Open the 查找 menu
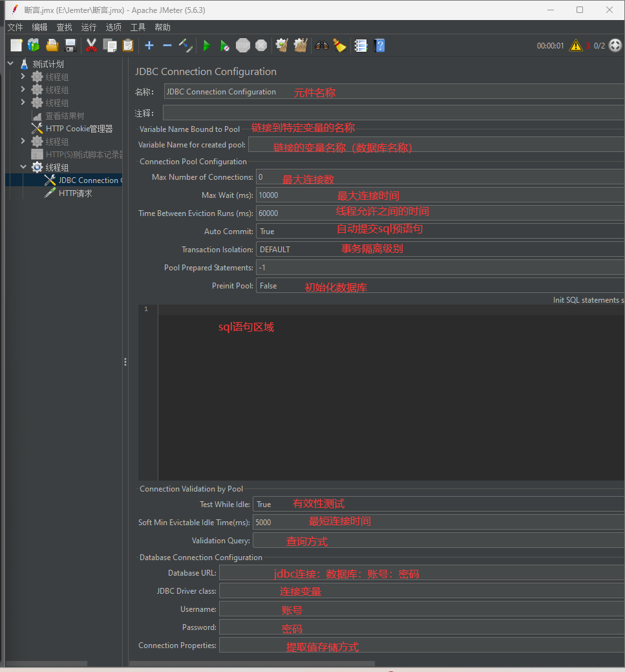The height and width of the screenshot is (672, 625). [64, 27]
